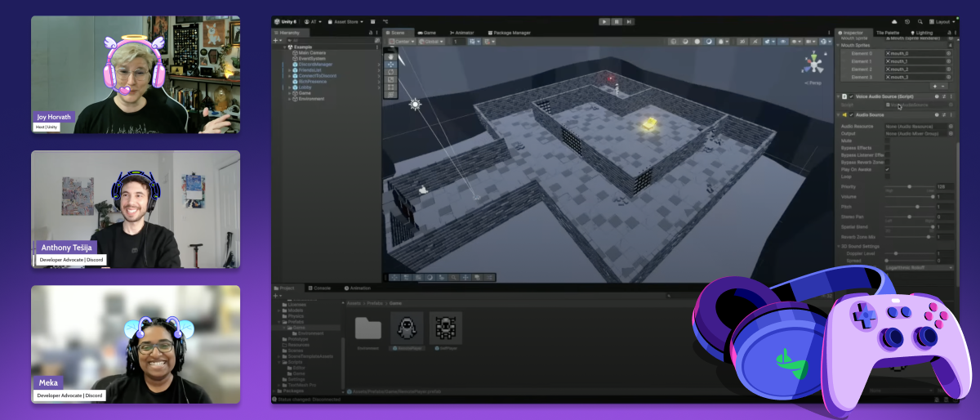
Task: Select the Hand view tool
Action: pyautogui.click(x=391, y=57)
